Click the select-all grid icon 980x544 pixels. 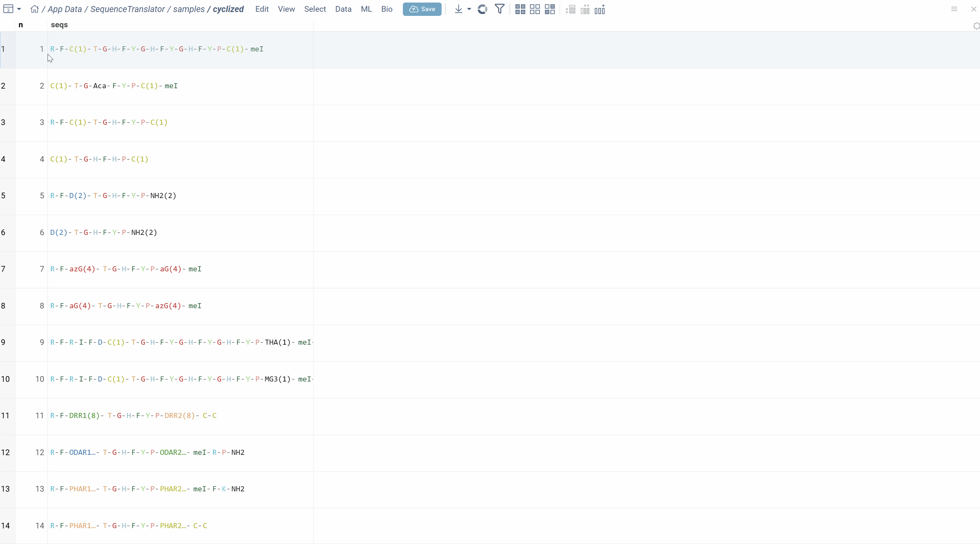[x=520, y=9]
